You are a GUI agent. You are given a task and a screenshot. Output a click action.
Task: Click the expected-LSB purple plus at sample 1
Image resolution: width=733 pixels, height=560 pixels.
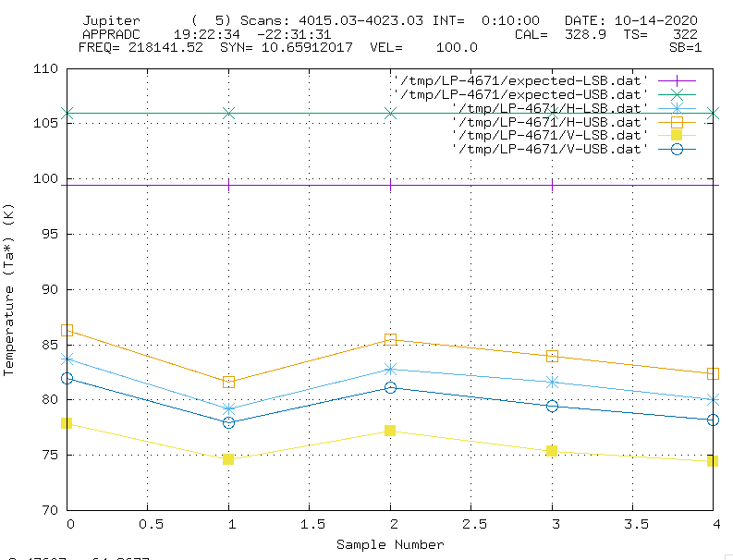tap(228, 186)
